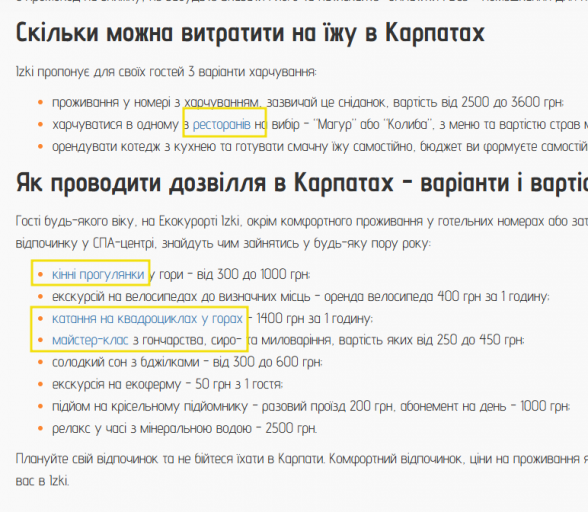Click price text "1400 грн за 1 годину"
This screenshot has width=588, height=512.
tap(315, 318)
